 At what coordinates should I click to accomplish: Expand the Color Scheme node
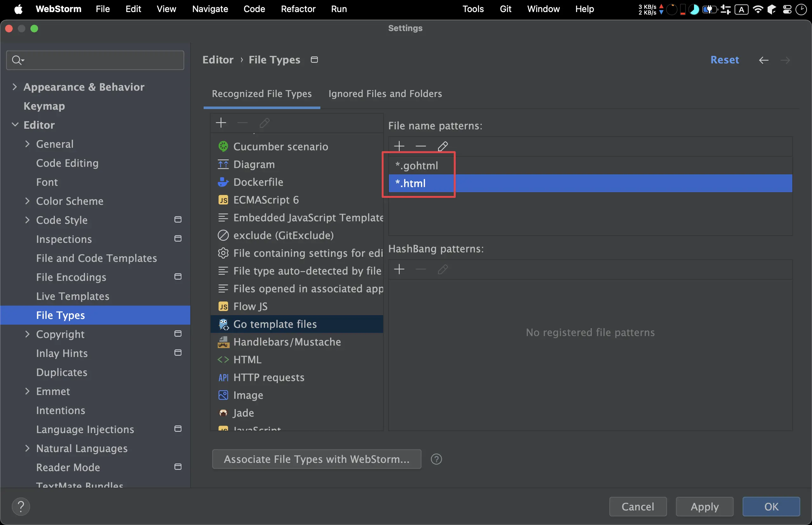pos(27,201)
